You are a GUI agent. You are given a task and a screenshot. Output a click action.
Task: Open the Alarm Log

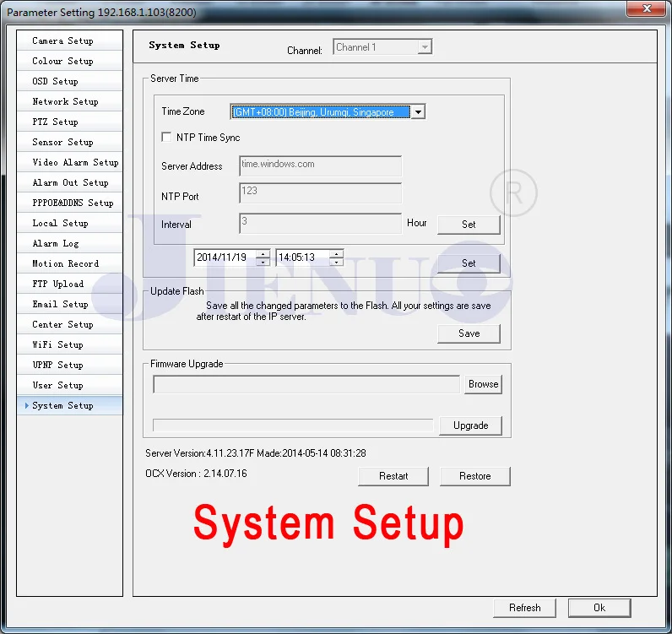coord(69,243)
